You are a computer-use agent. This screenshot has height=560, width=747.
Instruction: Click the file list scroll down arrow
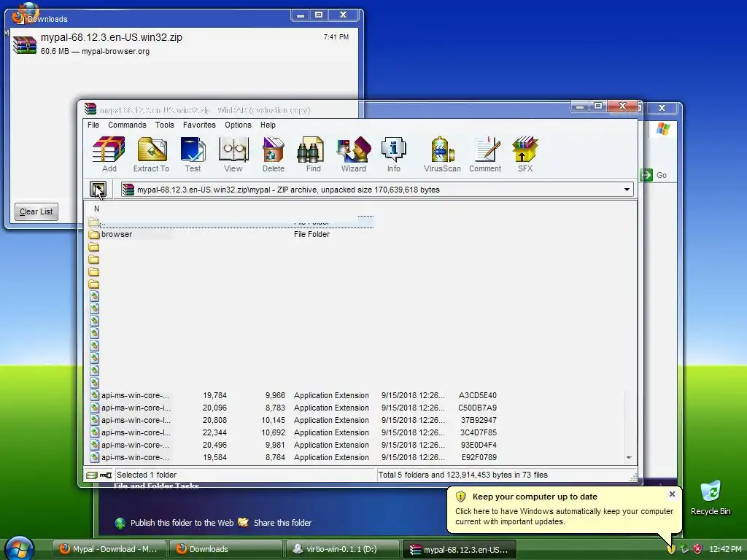[x=629, y=458]
